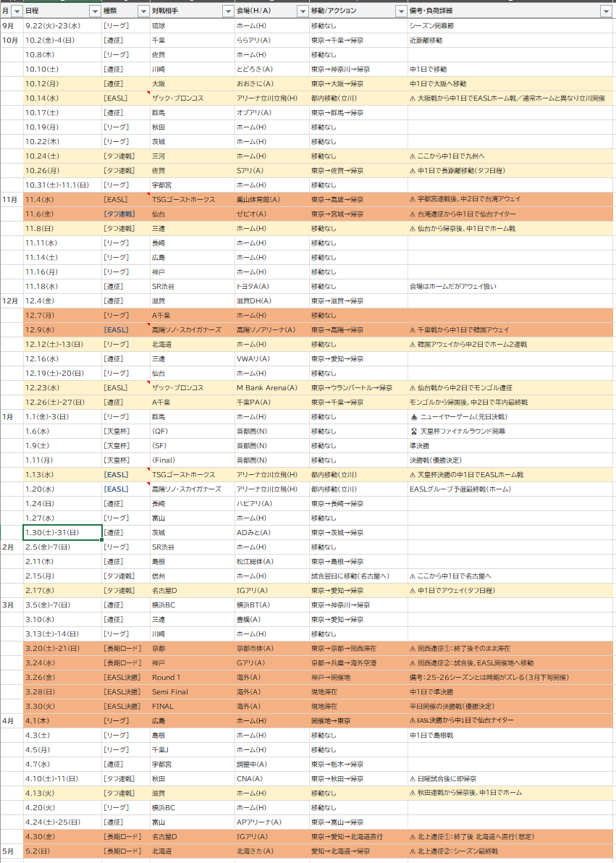This screenshot has height=863, width=616.
Task: Open the 対戦相手 column filter dropdown
Action: coord(229,11)
